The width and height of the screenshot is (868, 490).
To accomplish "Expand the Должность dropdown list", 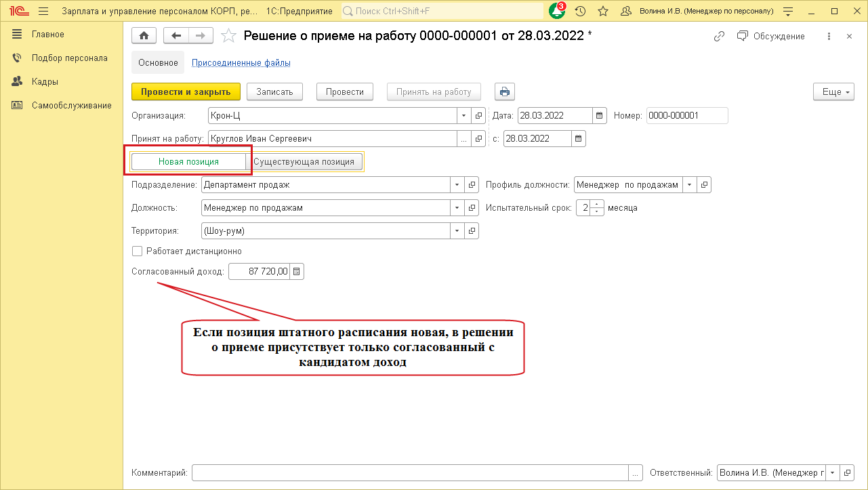I will click(457, 208).
